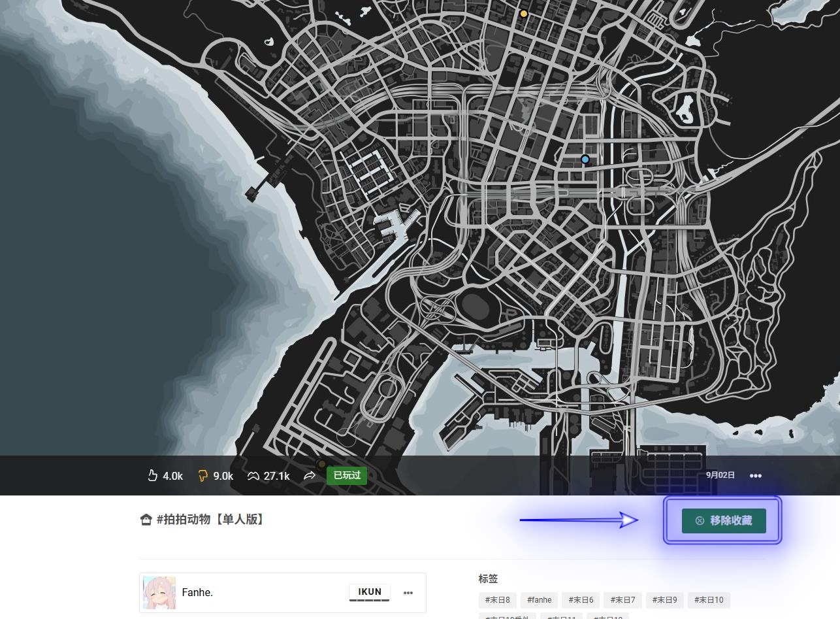Click the 27.1k plays count
Screen dimensions: 840x619
[x=276, y=476]
